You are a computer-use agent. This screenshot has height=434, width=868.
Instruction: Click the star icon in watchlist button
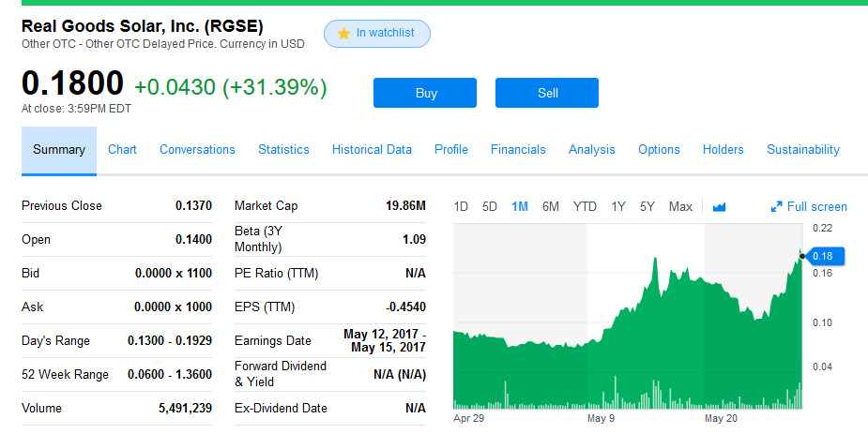(x=343, y=34)
